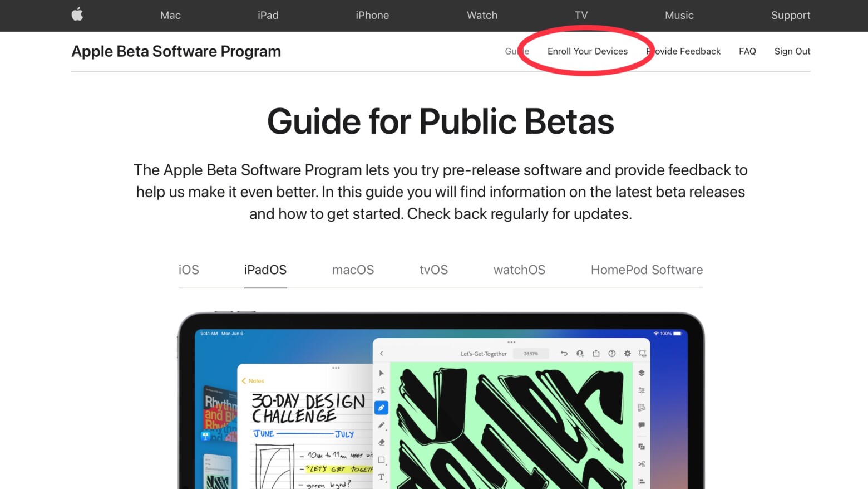
Task: Click the back chevron beside Let's-Get-Together
Action: 382,353
